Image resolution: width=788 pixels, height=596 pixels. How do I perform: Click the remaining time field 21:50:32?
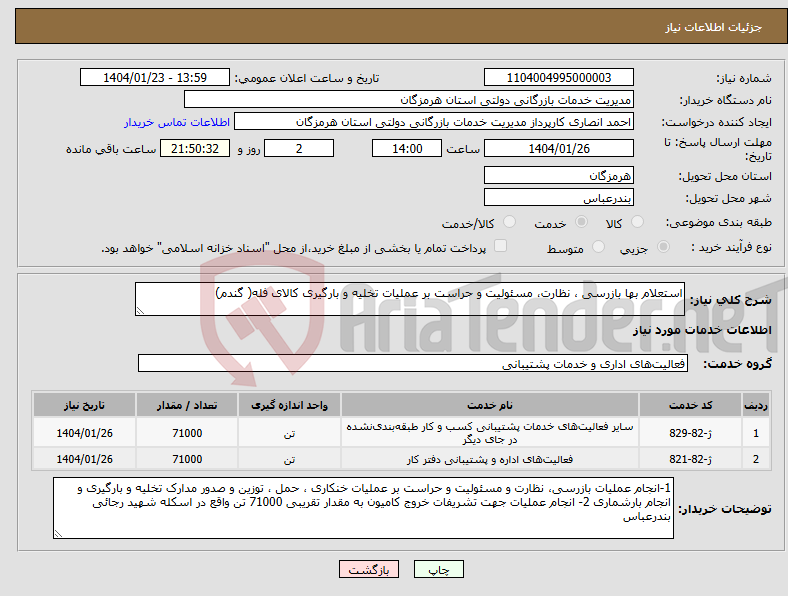tap(195, 148)
